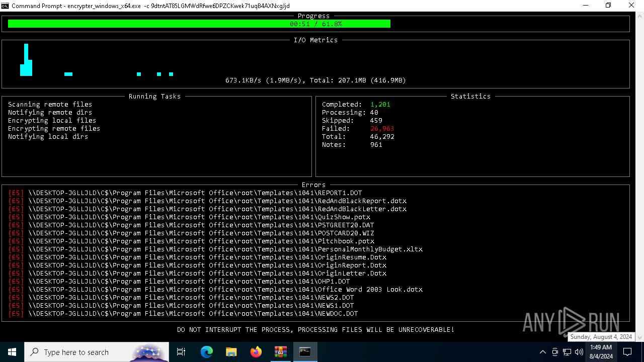Click the green progress bar
This screenshot has width=644, height=362.
pos(199,24)
